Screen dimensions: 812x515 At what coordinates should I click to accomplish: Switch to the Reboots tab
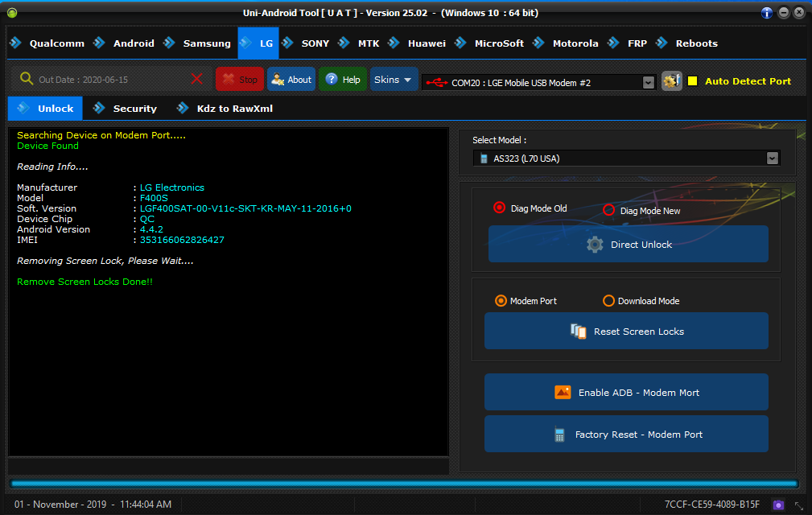pos(687,43)
